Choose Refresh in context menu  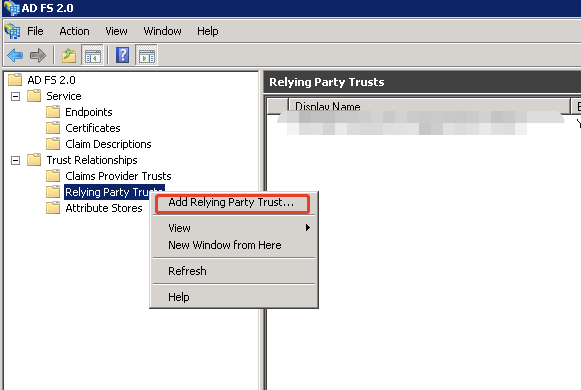click(234, 271)
